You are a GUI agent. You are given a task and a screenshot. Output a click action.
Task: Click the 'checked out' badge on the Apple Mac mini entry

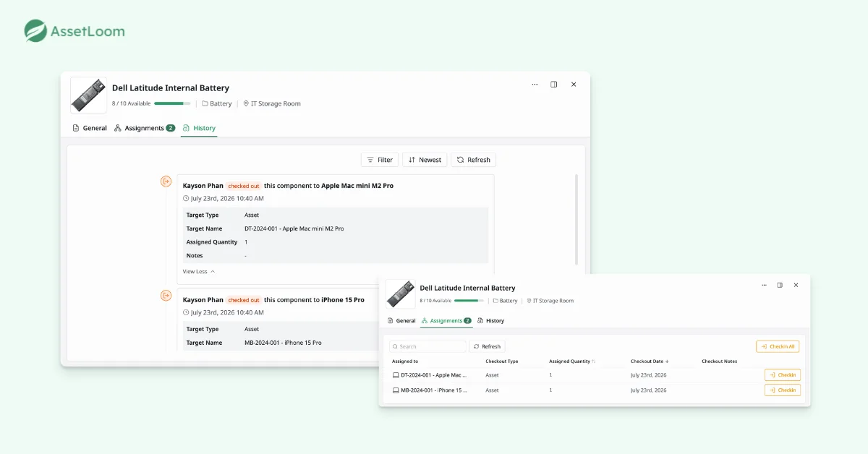(x=244, y=186)
